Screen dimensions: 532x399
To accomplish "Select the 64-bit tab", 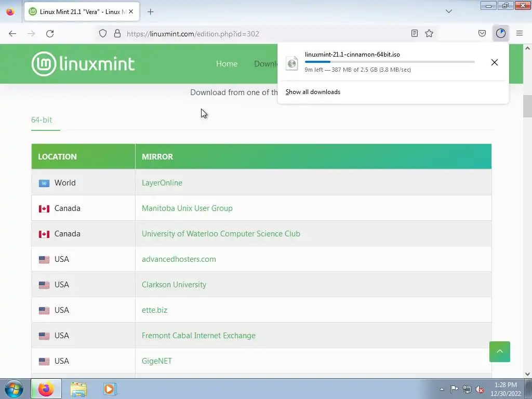I will point(42,120).
